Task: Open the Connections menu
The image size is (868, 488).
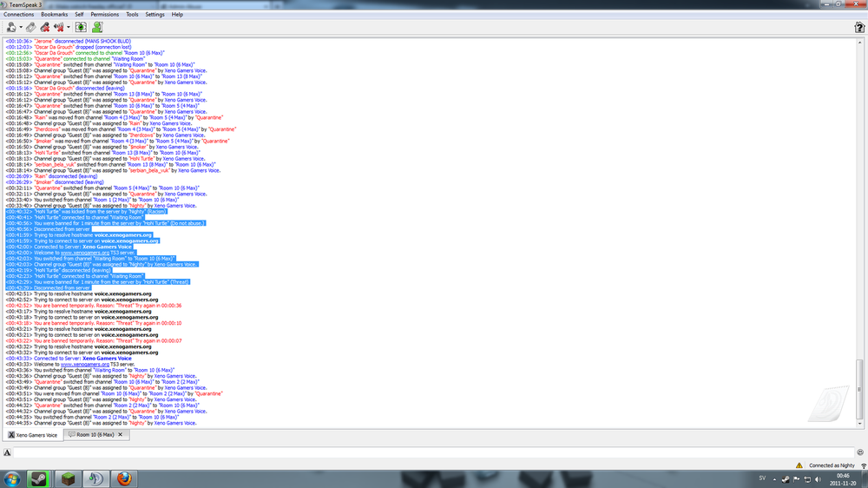Action: click(x=19, y=15)
